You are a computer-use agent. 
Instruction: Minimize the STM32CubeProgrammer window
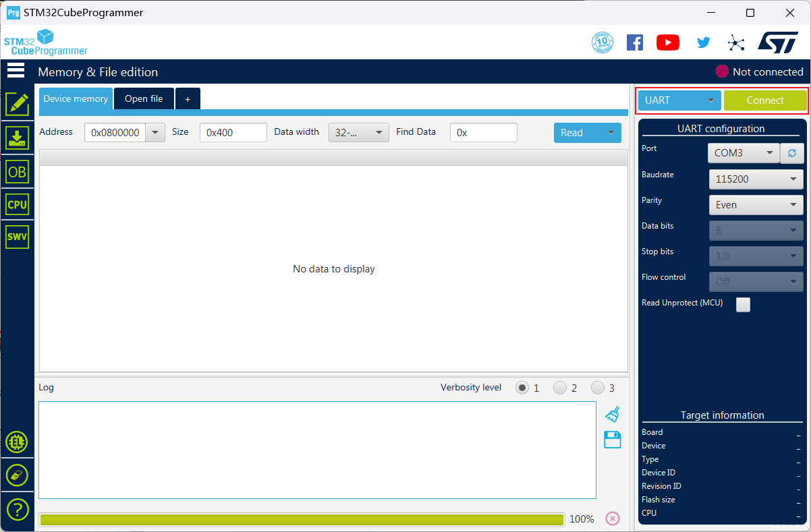coord(710,13)
